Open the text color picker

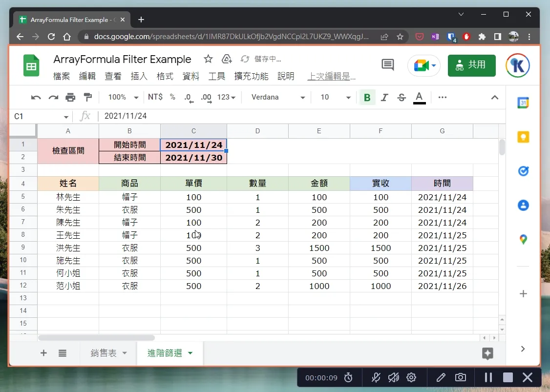(419, 98)
